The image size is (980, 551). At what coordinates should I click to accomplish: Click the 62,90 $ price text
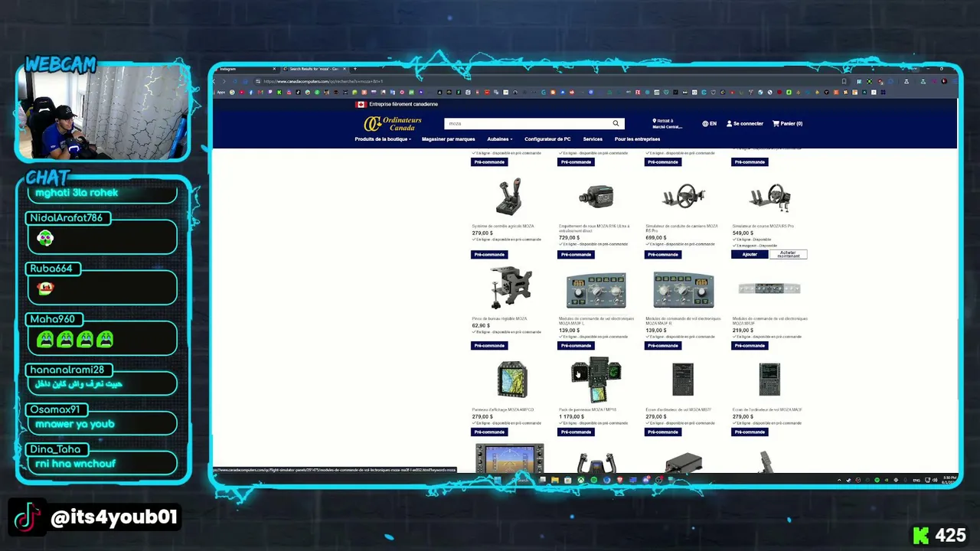point(481,326)
